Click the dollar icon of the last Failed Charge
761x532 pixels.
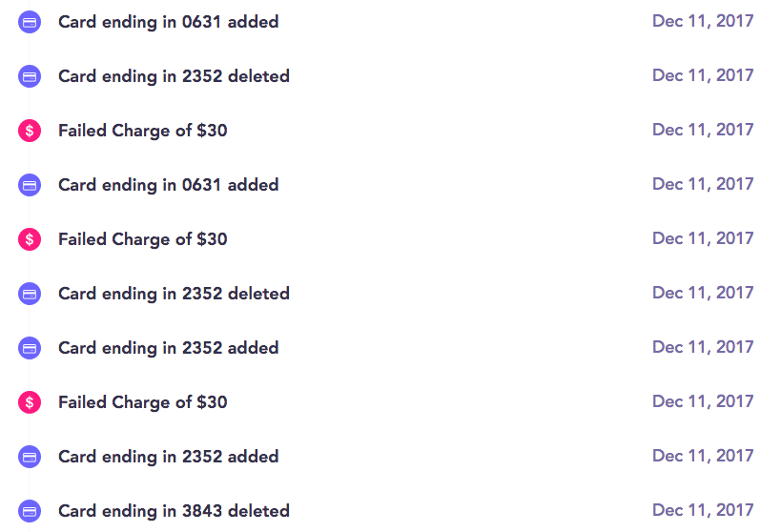[x=30, y=402]
